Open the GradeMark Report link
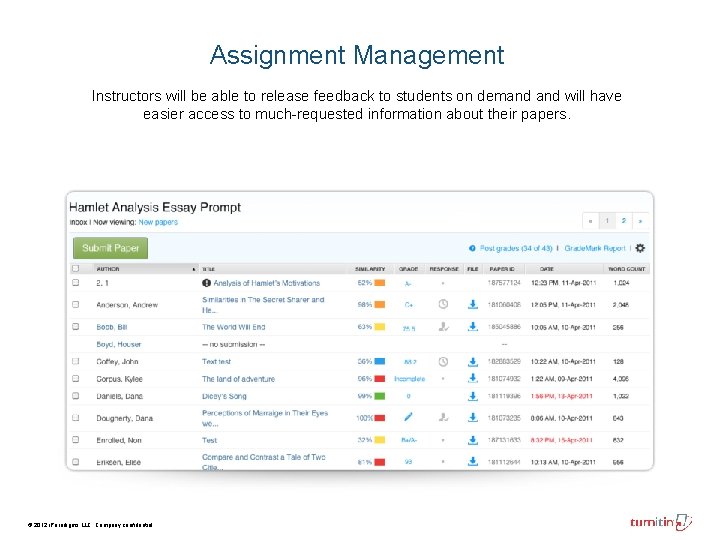Screen dimensions: 720x540 [x=595, y=248]
